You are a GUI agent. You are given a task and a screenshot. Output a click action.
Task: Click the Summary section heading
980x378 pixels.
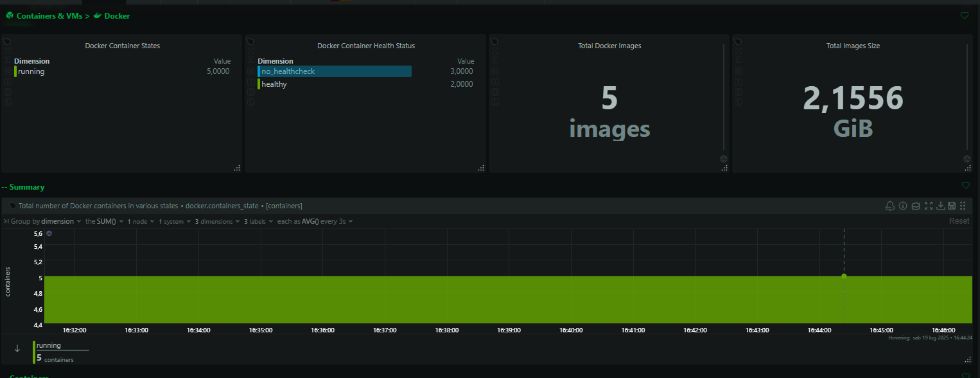point(27,187)
